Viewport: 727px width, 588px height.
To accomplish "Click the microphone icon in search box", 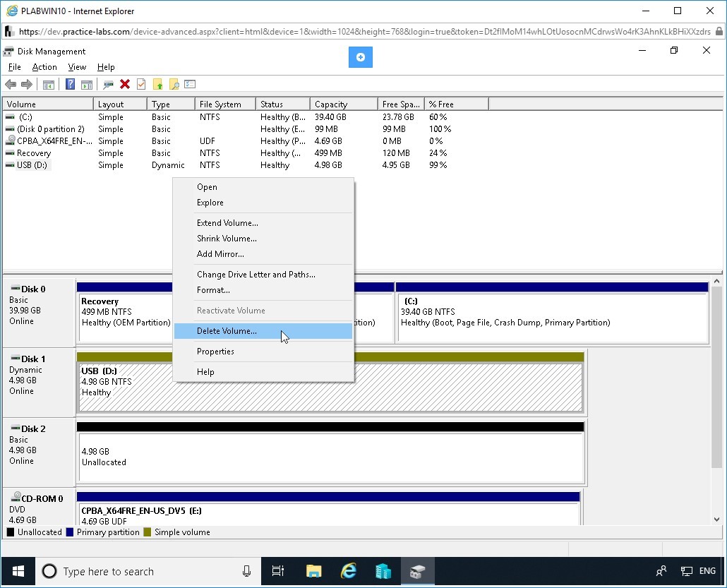I will pyautogui.click(x=246, y=571).
